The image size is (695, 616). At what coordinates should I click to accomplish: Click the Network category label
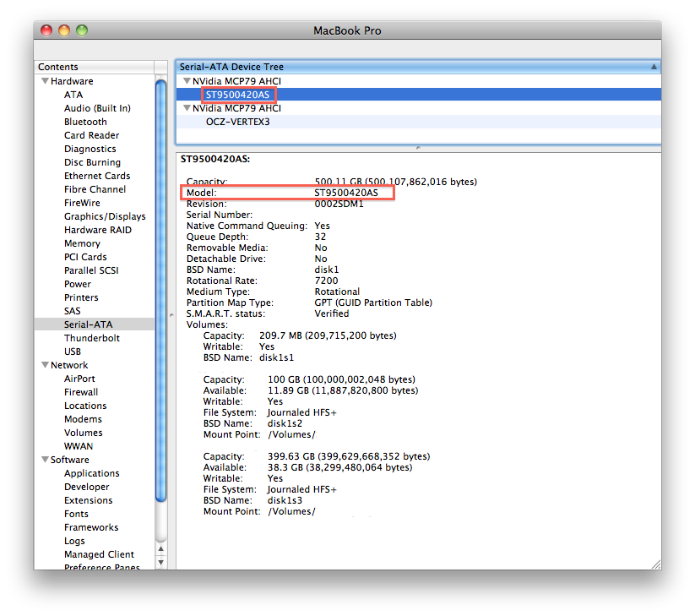[69, 365]
